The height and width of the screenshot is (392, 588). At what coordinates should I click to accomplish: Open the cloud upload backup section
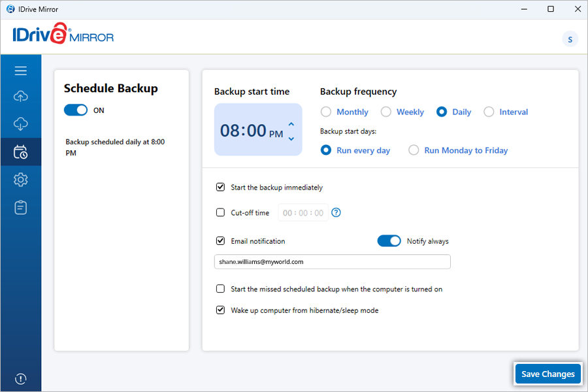(x=20, y=97)
